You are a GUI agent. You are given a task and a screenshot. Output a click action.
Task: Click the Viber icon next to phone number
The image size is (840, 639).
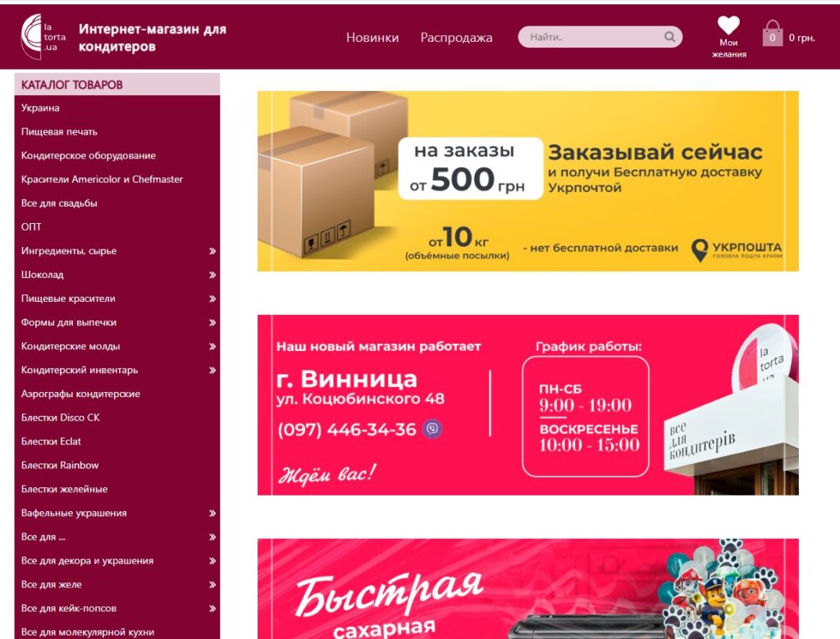coord(432,429)
